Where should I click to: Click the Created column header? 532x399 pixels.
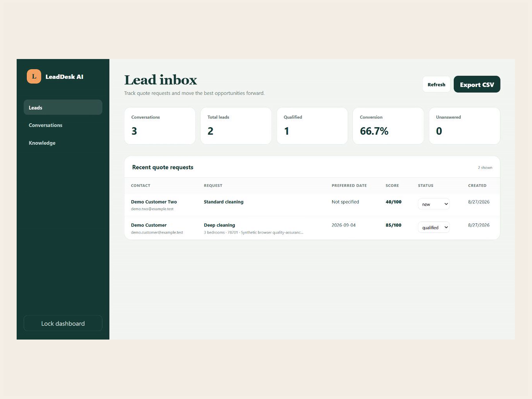(477, 186)
